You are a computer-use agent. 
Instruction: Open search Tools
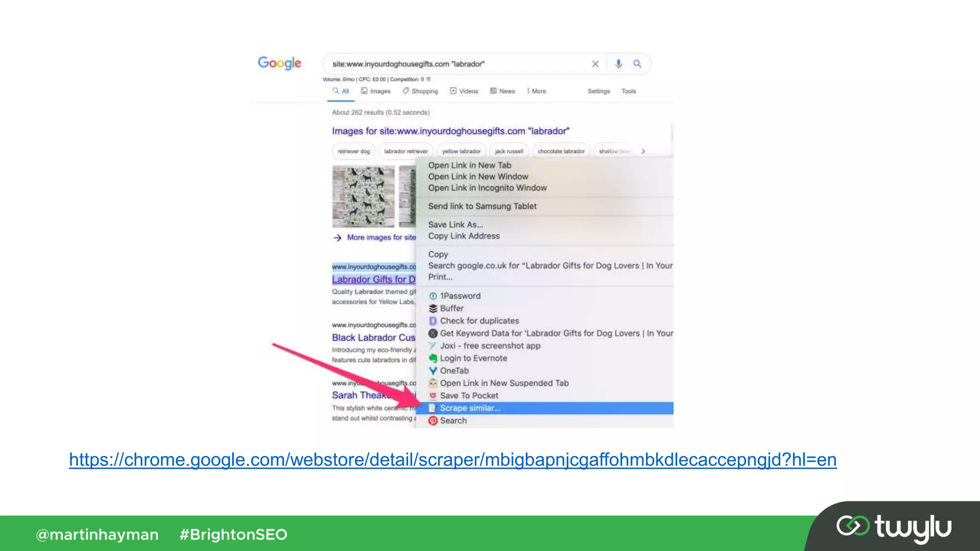(628, 91)
